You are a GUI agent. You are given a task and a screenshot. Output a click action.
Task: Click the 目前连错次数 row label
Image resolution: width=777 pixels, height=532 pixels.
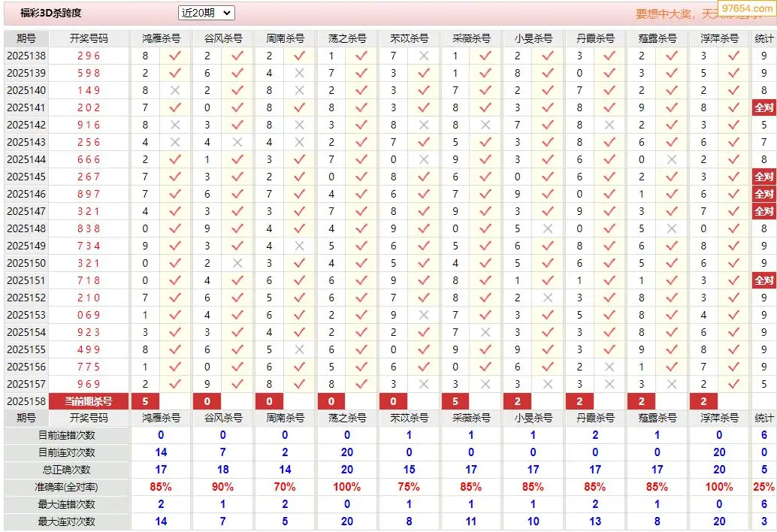tap(66, 435)
